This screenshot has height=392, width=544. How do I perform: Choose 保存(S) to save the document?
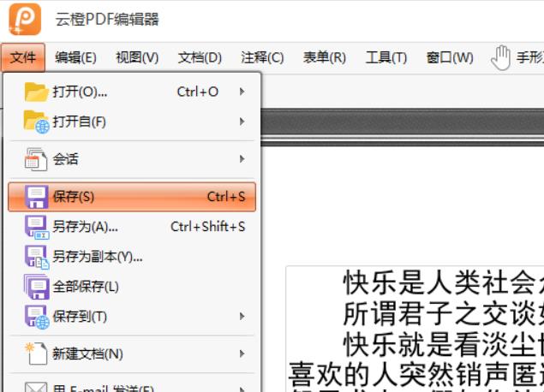tap(132, 197)
